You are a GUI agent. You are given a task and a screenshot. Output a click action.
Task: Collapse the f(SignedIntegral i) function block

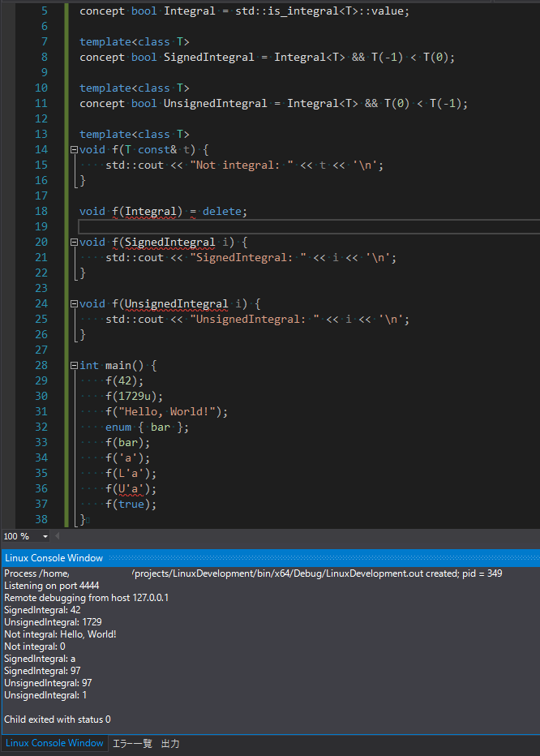pos(74,242)
